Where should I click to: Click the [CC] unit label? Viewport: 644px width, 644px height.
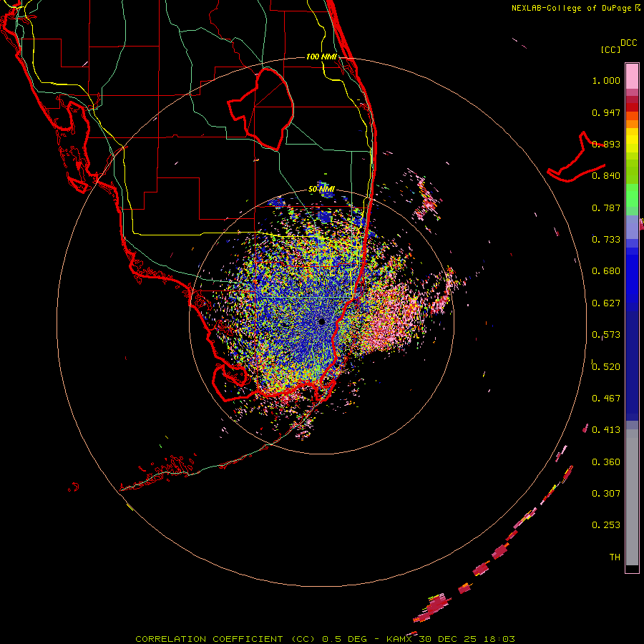pos(611,49)
